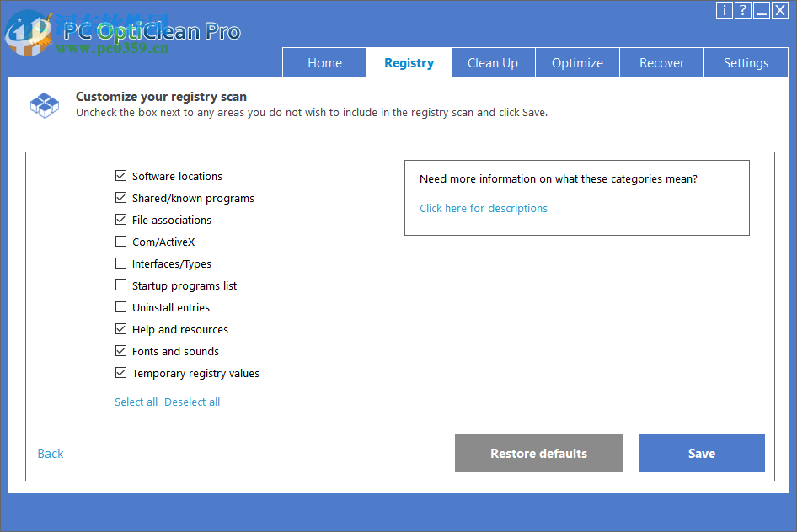Disable Shared/known programs scanning
The width and height of the screenshot is (797, 532).
pyautogui.click(x=120, y=197)
